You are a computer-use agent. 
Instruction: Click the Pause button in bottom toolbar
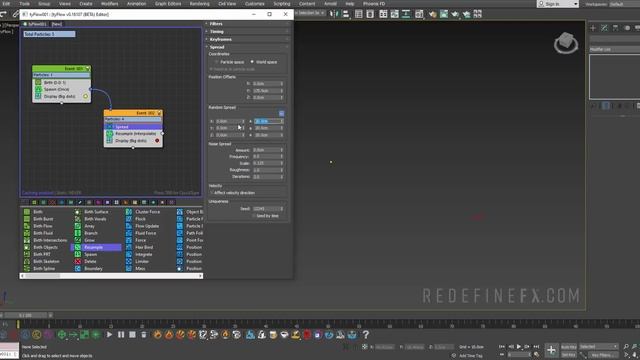121,335
